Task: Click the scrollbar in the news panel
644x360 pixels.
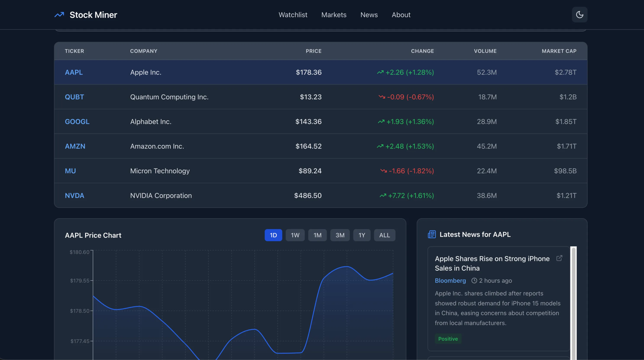Action: 573,300
